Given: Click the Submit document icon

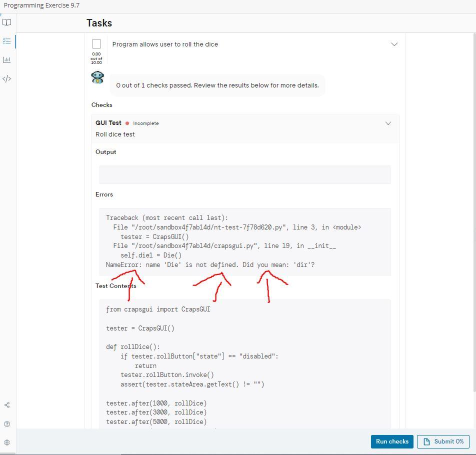Looking at the screenshot, I should click(x=427, y=441).
